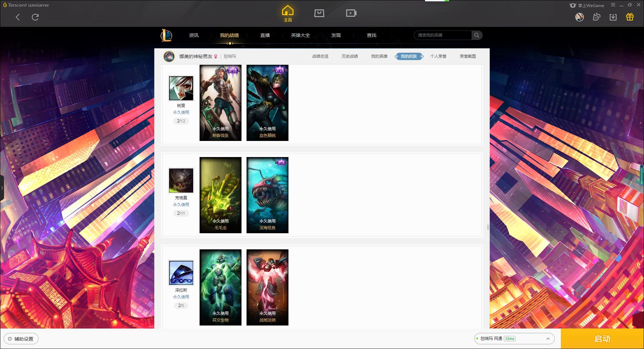This screenshot has width=644, height=349.
Task: Expand the left side panel handle
Action: click(2, 188)
